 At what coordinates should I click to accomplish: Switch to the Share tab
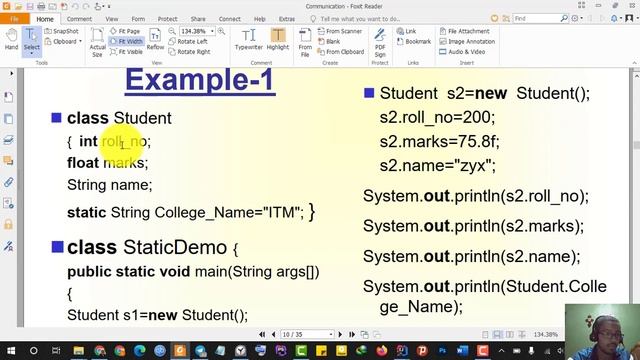[198, 19]
